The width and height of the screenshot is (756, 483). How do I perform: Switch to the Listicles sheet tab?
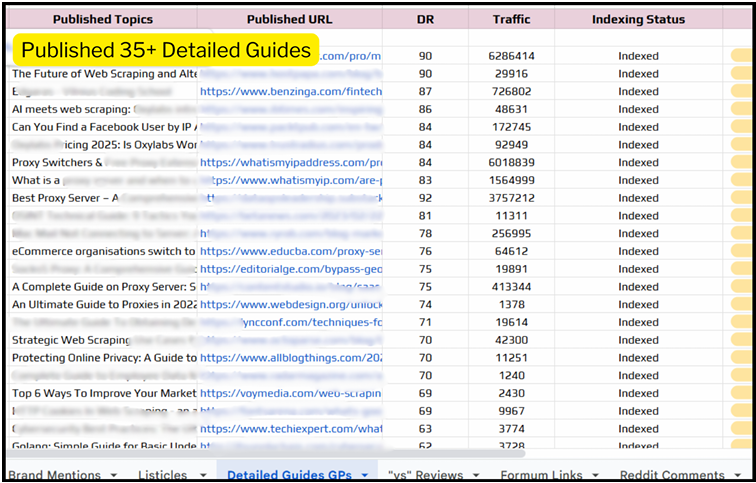tap(162, 474)
